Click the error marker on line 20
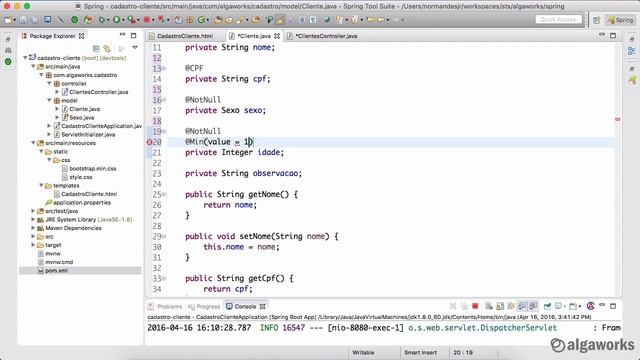Viewport: 640px width, 360px height. pos(149,142)
